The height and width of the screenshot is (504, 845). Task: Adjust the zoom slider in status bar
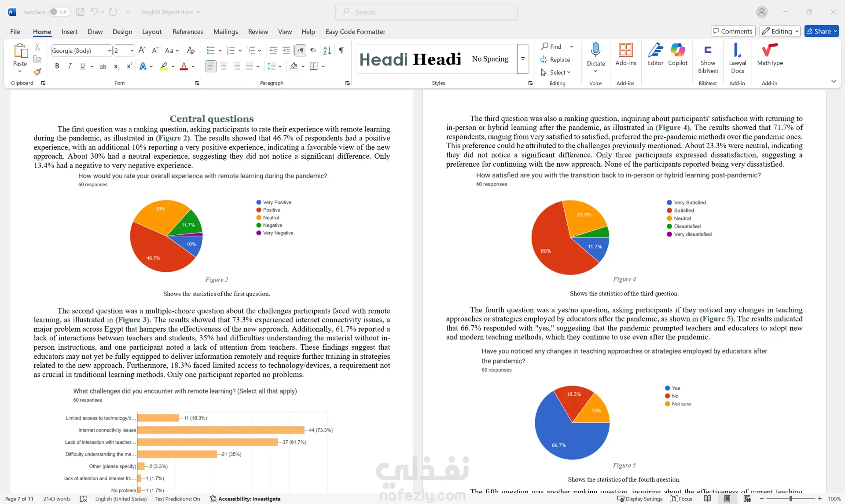790,499
